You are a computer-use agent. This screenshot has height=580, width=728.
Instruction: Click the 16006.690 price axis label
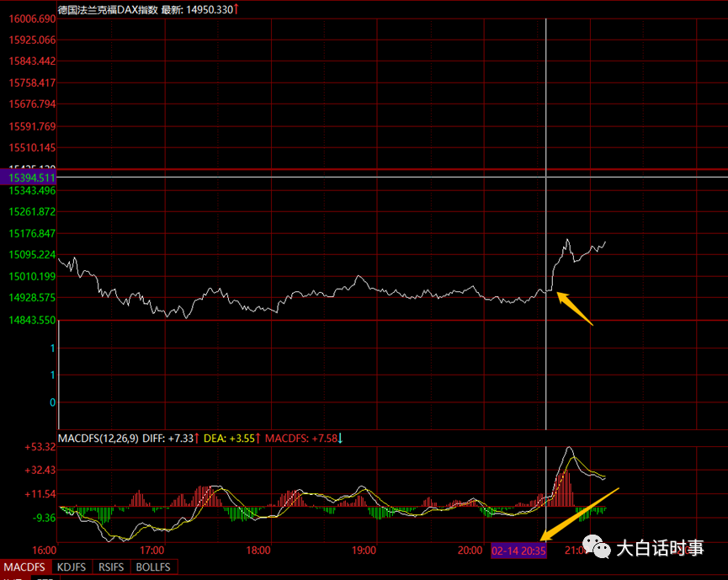32,19
